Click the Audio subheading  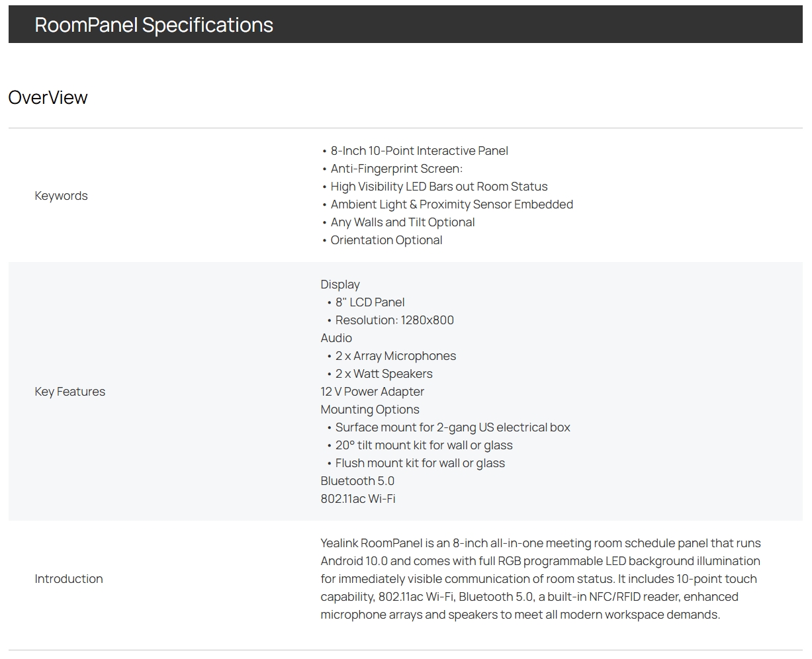[336, 338]
